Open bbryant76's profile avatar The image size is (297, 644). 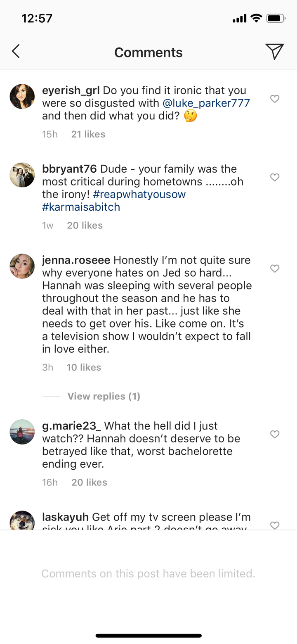click(22, 175)
